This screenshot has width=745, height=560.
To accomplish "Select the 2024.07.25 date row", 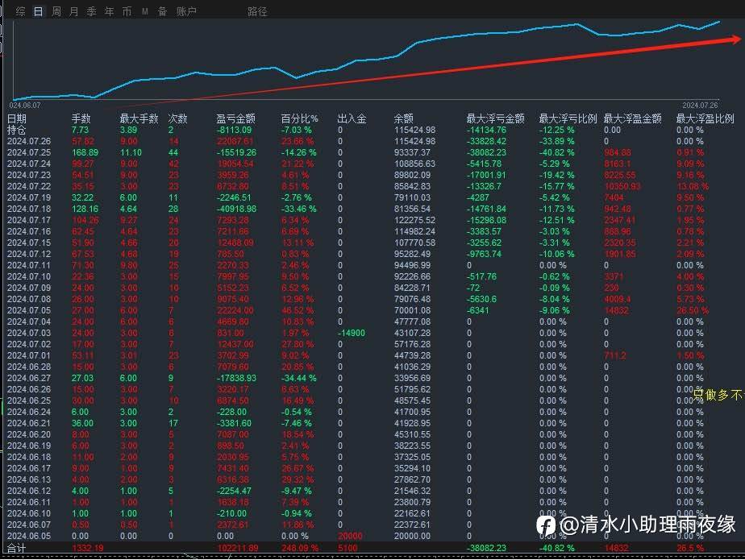I will click(29, 152).
